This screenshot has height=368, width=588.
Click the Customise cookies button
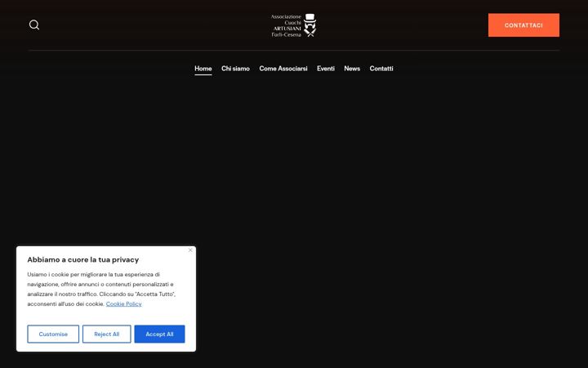pyautogui.click(x=53, y=334)
